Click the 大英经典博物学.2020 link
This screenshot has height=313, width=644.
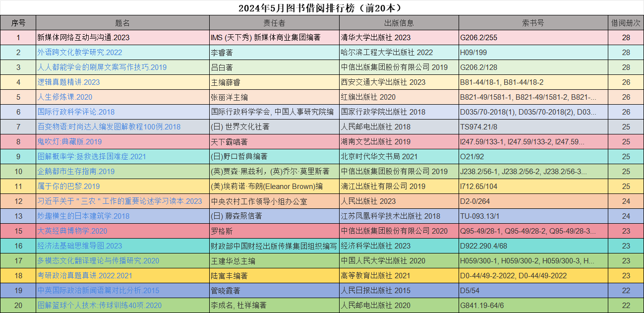click(72, 231)
